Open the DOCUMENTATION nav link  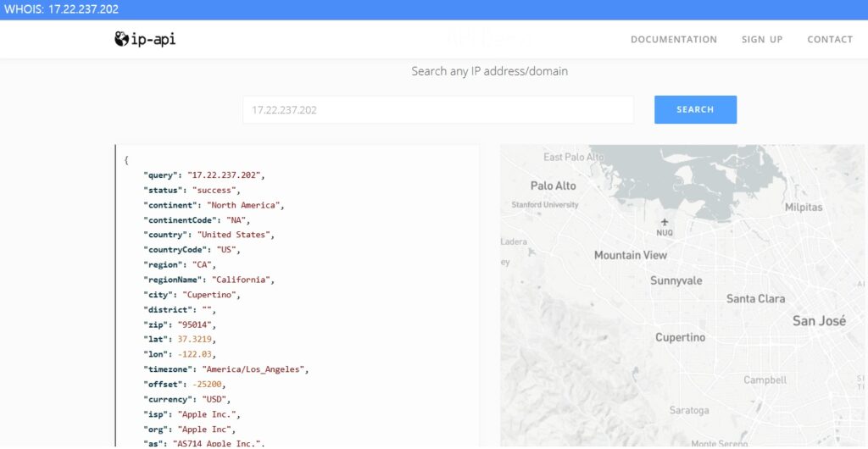click(674, 39)
